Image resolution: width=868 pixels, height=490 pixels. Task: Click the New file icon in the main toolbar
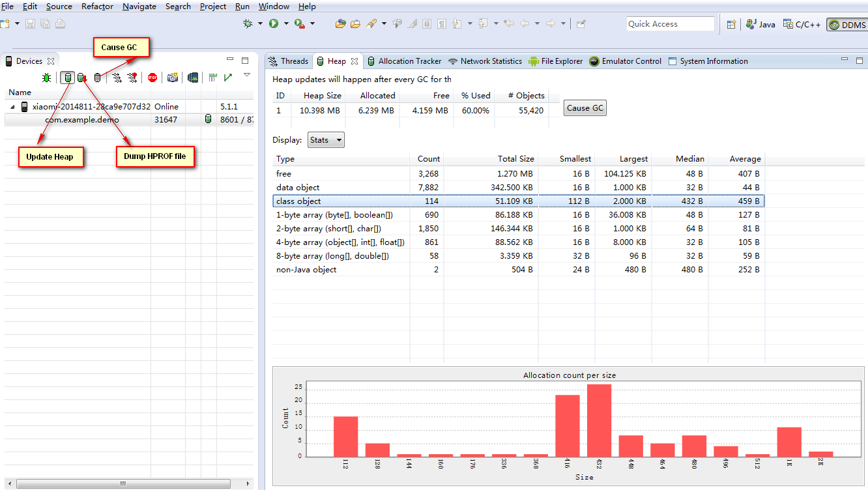(5, 23)
